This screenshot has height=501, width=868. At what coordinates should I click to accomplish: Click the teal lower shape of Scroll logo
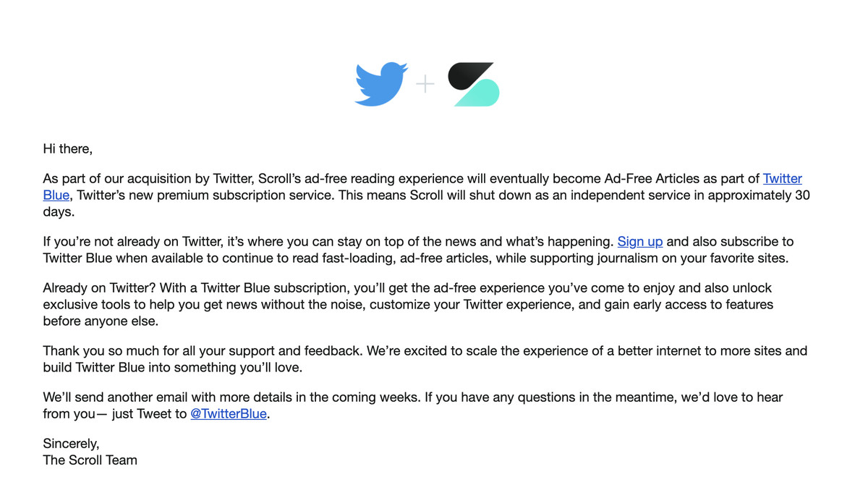[x=478, y=94]
